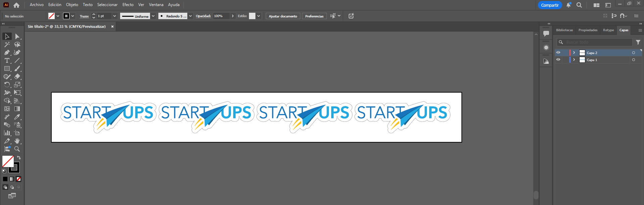Select the Width/Warp tool
This screenshot has height=205, width=644.
pos(7,93)
